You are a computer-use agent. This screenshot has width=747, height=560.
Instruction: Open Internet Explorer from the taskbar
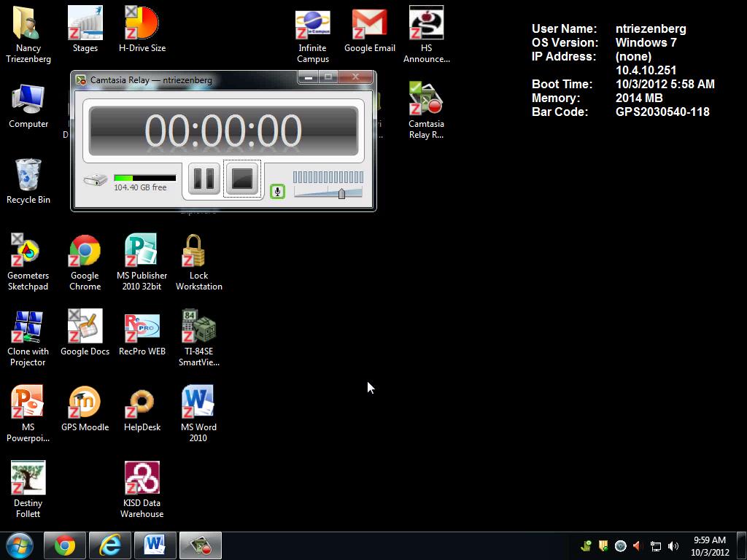click(x=110, y=545)
